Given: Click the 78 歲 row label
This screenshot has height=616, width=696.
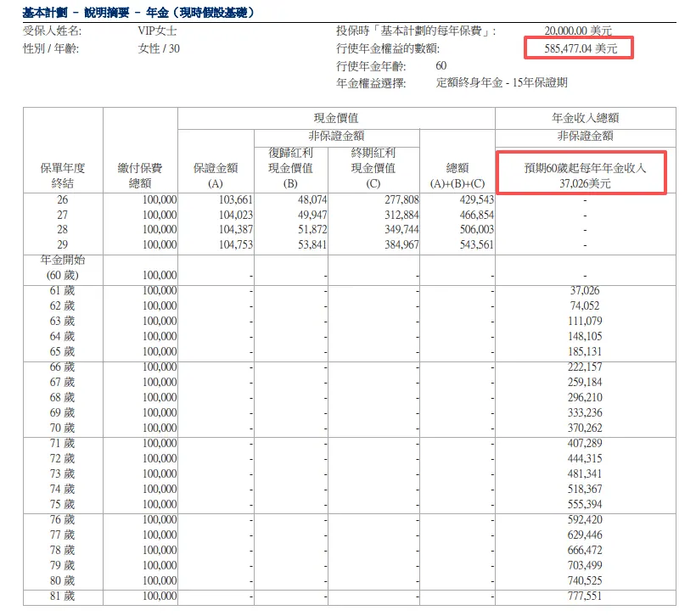Looking at the screenshot, I should click(63, 551).
